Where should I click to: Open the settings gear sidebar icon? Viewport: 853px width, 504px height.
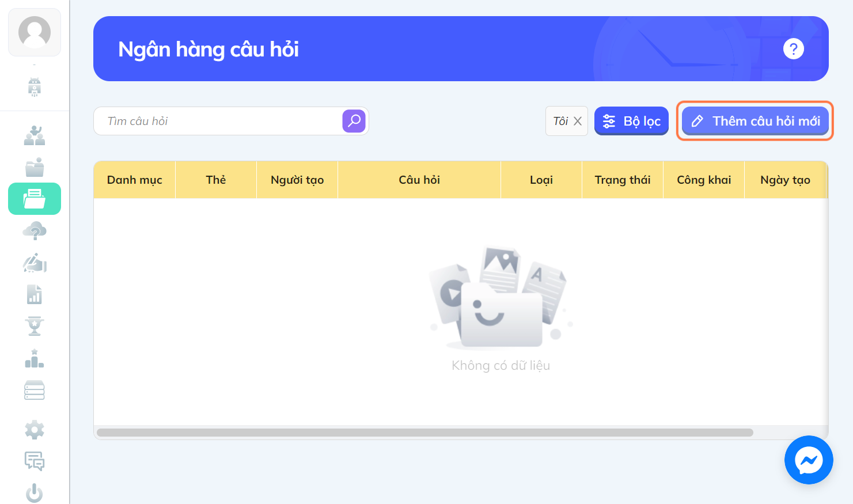(35, 430)
